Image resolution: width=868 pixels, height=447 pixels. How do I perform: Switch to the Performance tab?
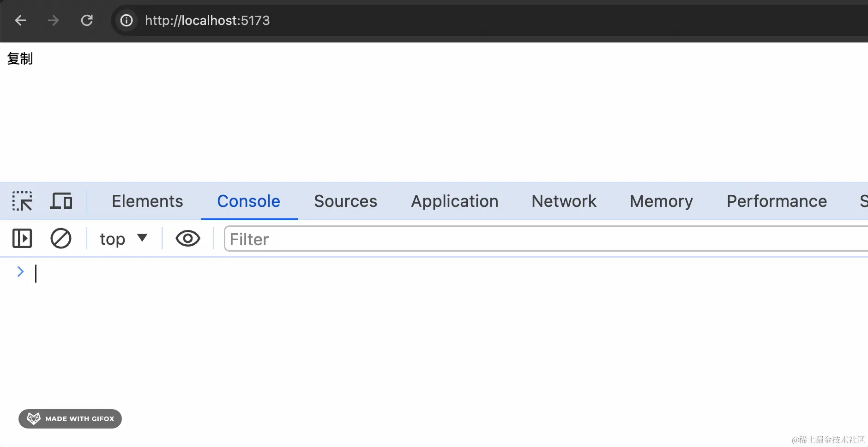(777, 201)
